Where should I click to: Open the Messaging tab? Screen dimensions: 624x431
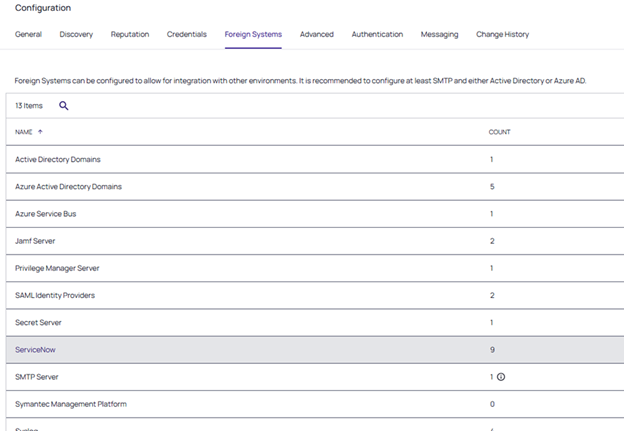[439, 34]
